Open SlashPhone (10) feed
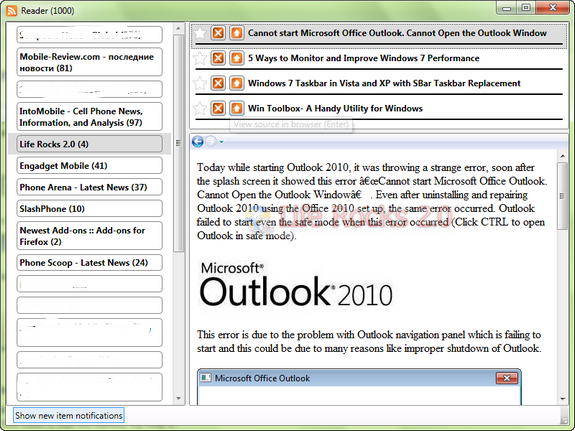This screenshot has width=575, height=431. pos(89,208)
